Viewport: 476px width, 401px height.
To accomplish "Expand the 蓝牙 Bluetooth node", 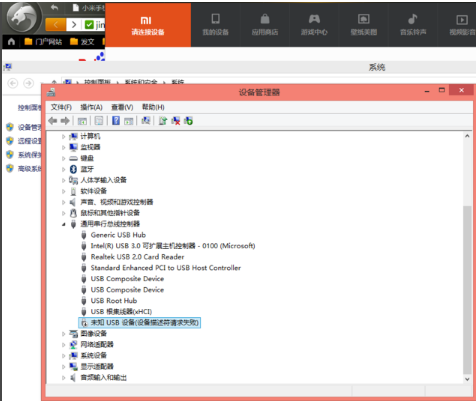I will point(63,169).
